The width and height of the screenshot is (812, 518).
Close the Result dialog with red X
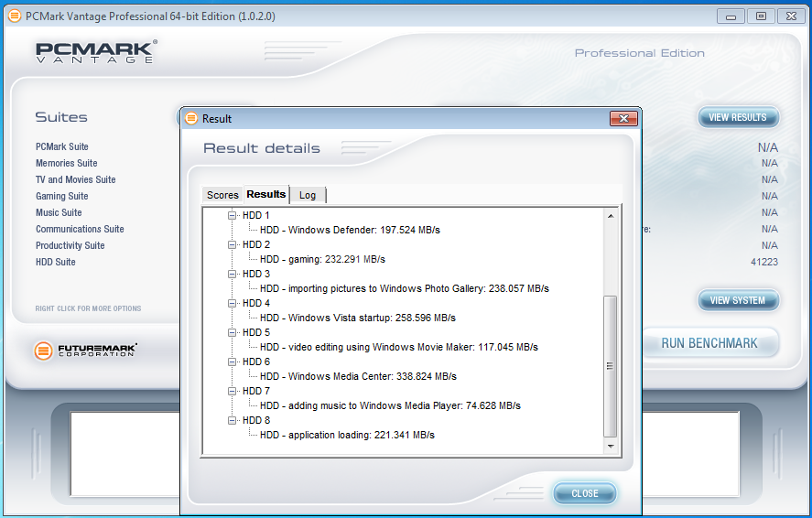coord(623,118)
